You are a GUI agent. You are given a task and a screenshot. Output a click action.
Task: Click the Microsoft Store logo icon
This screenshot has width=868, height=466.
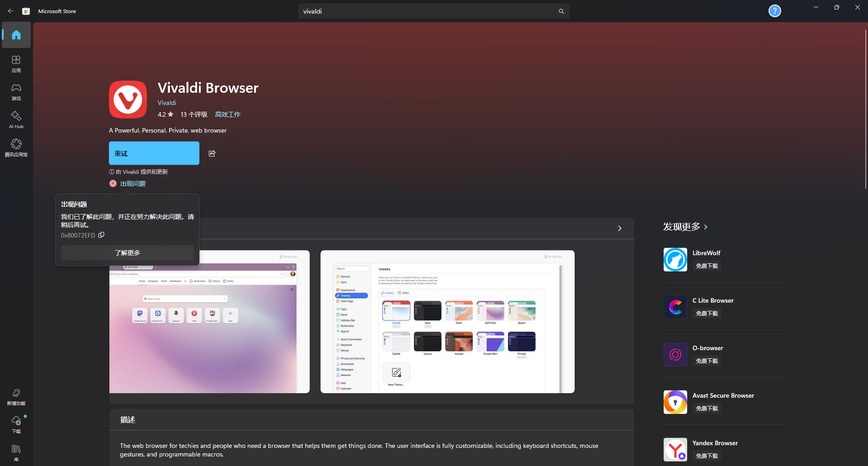(26, 11)
